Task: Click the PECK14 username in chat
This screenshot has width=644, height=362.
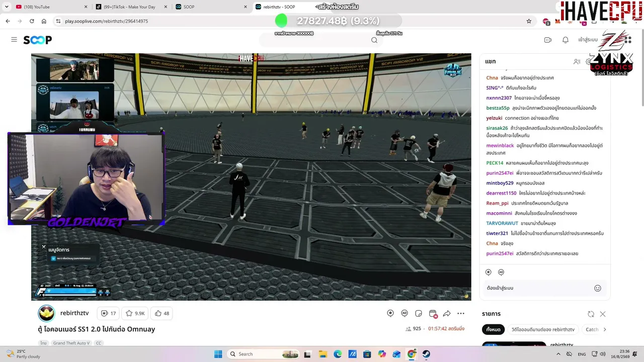Action: 495,163
